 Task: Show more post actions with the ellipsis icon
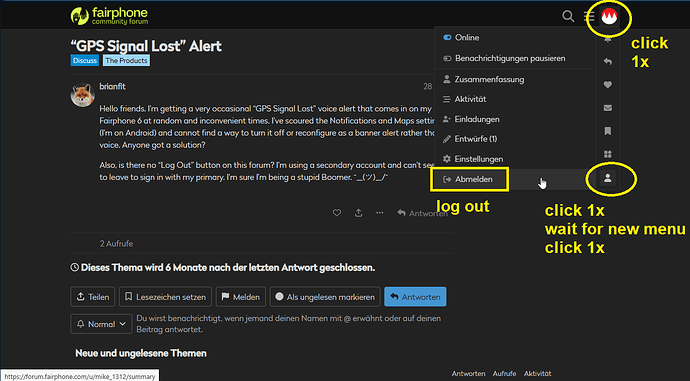(380, 213)
